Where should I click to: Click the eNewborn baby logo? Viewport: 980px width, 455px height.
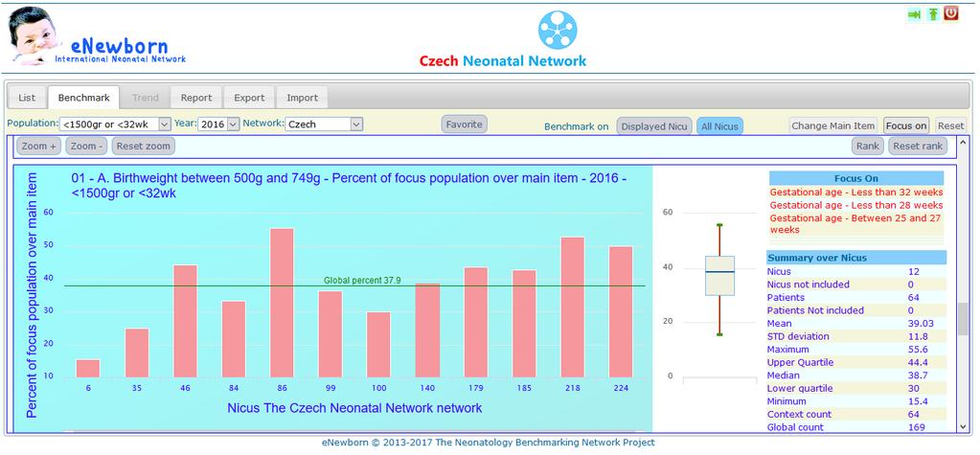tap(33, 36)
